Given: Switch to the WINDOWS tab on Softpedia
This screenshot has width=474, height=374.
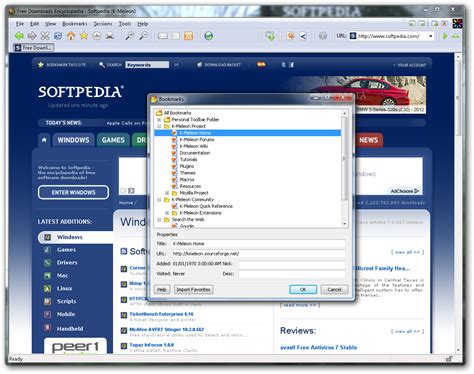Looking at the screenshot, I should click(73, 140).
